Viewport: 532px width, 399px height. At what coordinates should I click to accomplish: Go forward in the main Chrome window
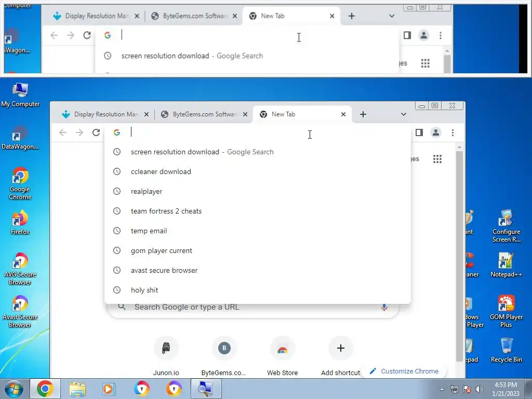79,132
